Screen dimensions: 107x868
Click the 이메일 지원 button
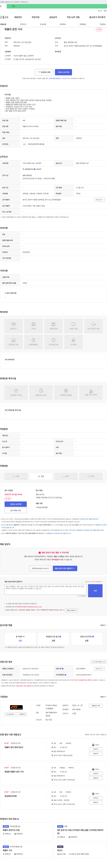point(16,510)
